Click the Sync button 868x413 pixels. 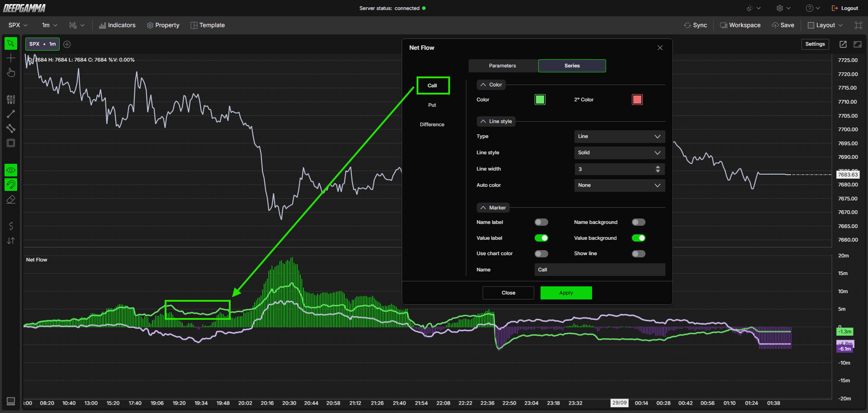[696, 25]
